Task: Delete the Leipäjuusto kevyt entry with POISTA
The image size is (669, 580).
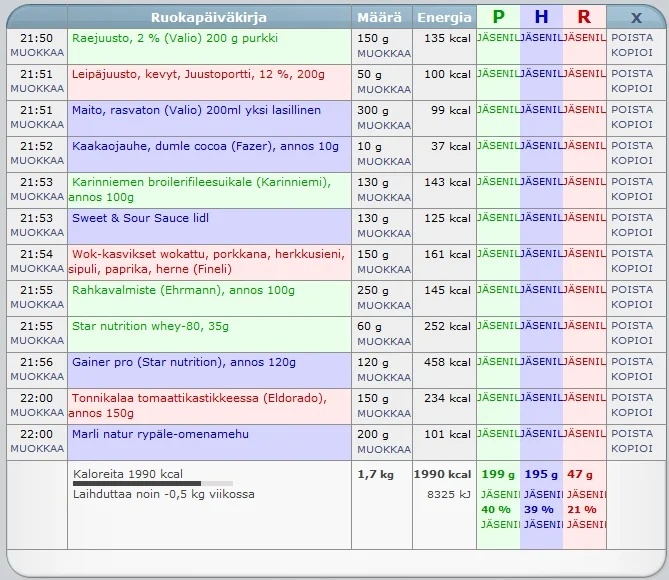Action: pos(631,74)
